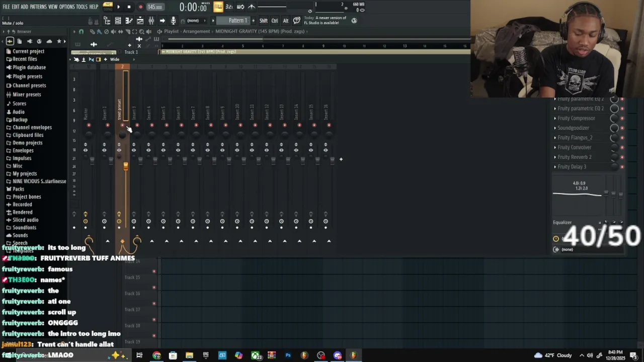Click the Ctrl modifier button
This screenshot has height=362, width=644.
[x=275, y=21]
